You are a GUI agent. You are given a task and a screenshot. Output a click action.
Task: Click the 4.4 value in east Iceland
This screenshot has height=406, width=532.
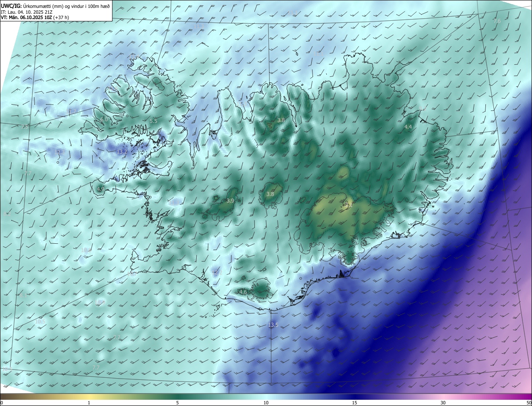(x=408, y=127)
